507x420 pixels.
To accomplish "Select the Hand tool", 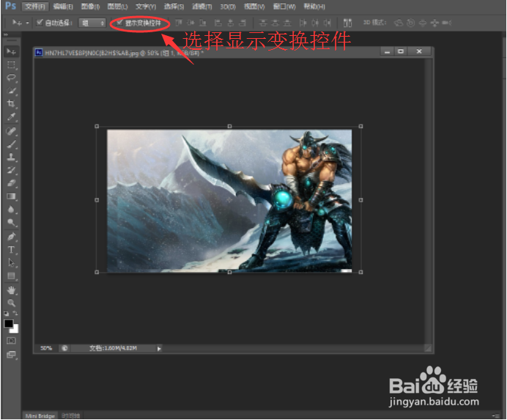I will click(x=11, y=290).
